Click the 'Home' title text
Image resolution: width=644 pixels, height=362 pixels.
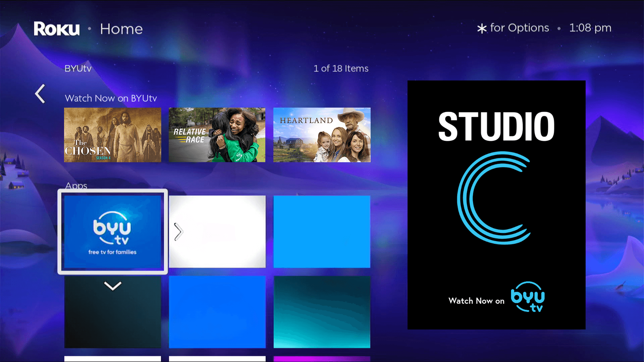click(121, 29)
